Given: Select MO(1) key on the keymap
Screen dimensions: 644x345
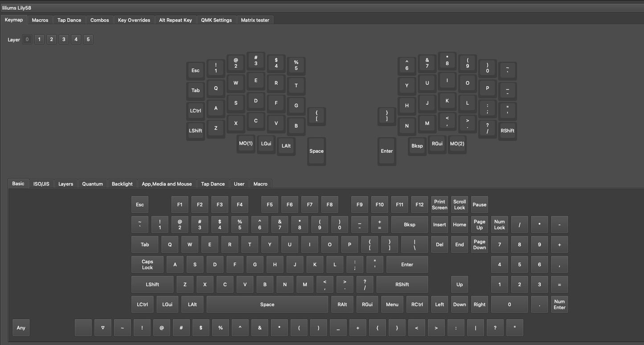Looking at the screenshot, I should tap(246, 143).
